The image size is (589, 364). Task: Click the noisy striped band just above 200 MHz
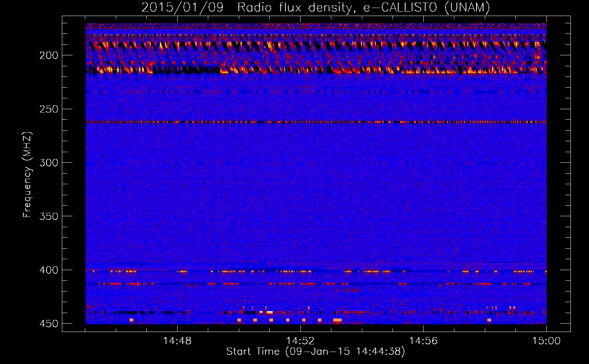[316, 46]
